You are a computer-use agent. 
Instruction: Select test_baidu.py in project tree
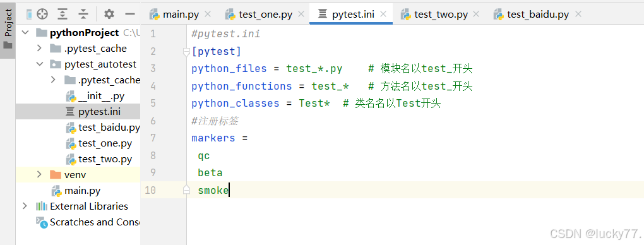(x=109, y=128)
